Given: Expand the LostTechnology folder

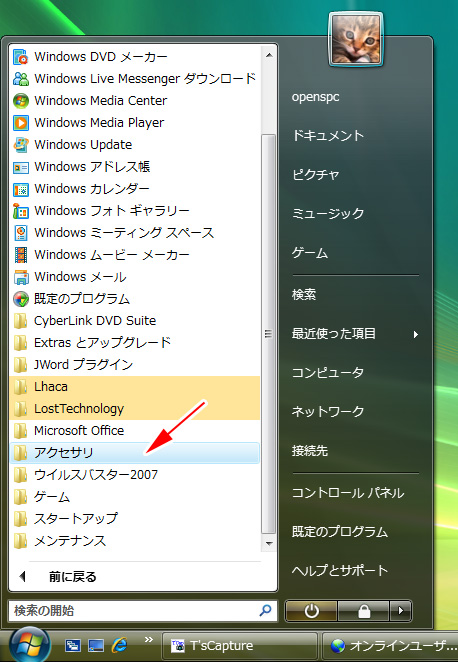Looking at the screenshot, I should [x=134, y=409].
